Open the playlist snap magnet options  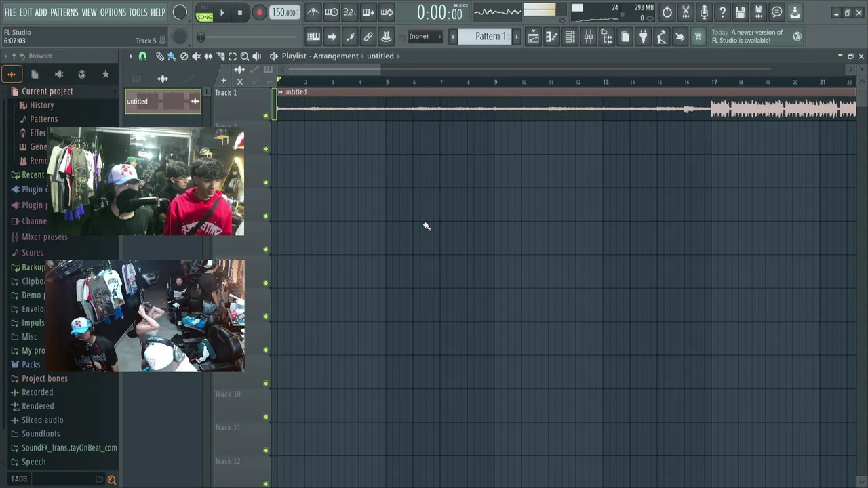(142, 56)
